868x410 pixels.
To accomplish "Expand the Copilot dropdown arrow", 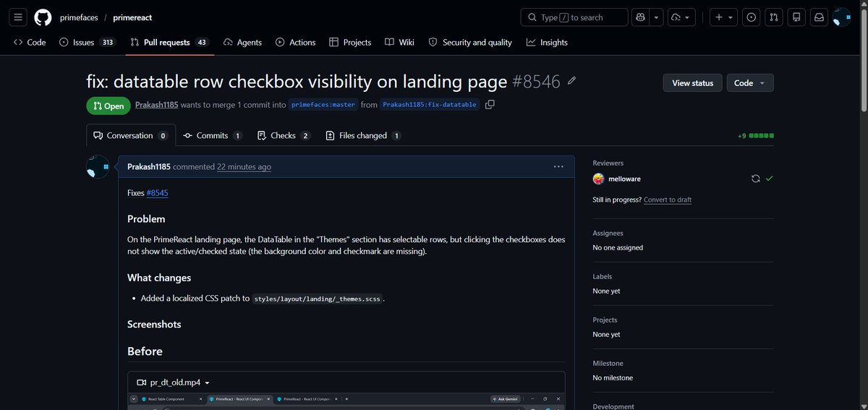I will coord(657,17).
